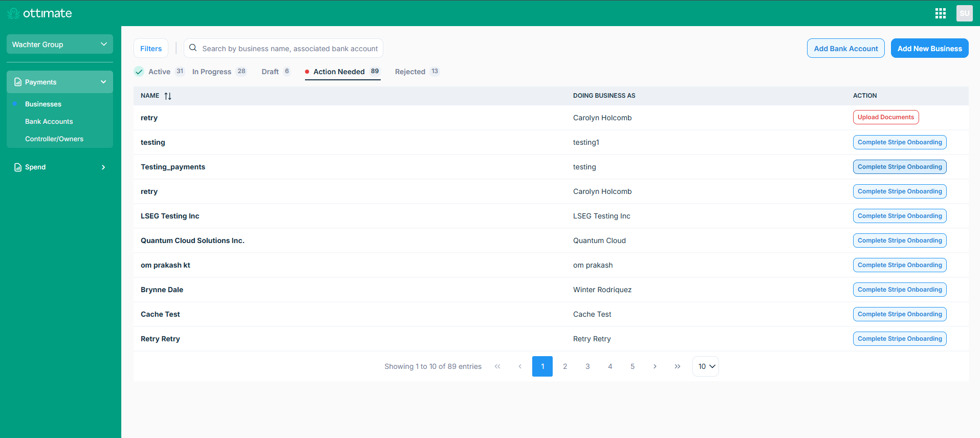
Task: Complete Stripe Onboarding for Quantum Cloud Solutions
Action: click(900, 240)
